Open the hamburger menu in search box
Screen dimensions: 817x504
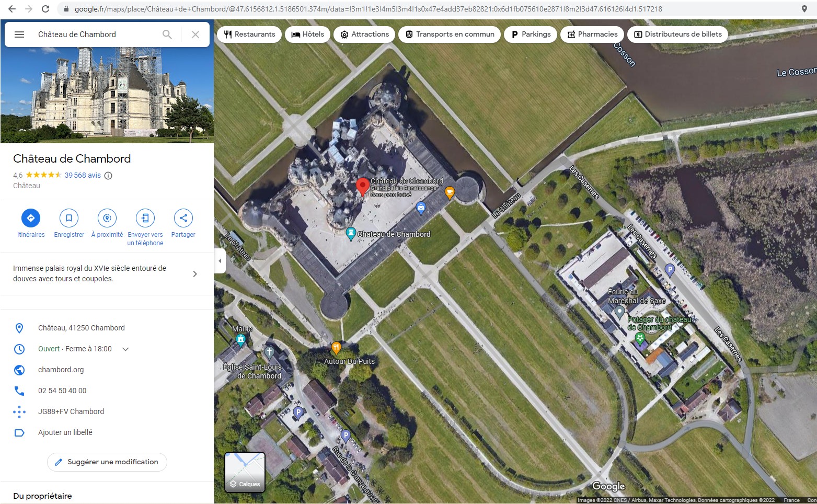coord(19,35)
